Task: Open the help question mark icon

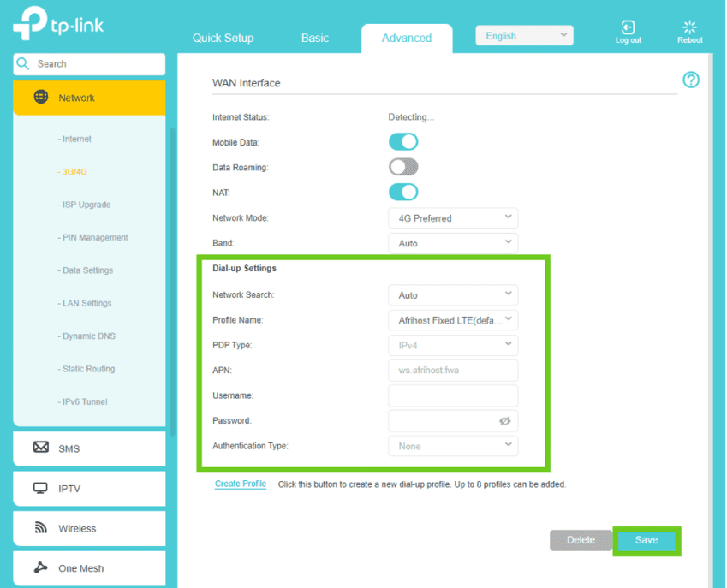Action: pyautogui.click(x=691, y=80)
